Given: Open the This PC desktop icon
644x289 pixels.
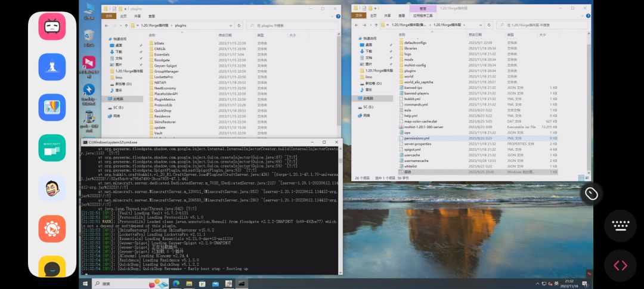Looking at the screenshot, I should pyautogui.click(x=89, y=11).
